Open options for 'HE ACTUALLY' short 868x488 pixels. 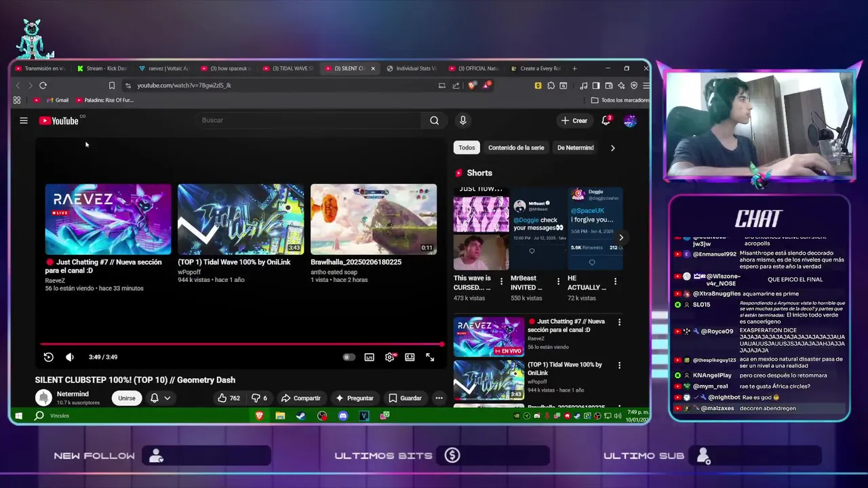pyautogui.click(x=616, y=281)
